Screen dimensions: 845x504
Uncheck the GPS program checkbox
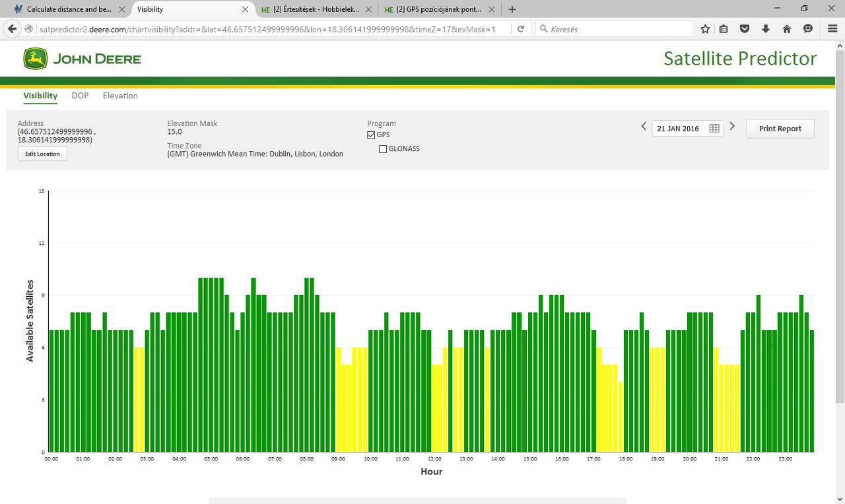point(371,135)
